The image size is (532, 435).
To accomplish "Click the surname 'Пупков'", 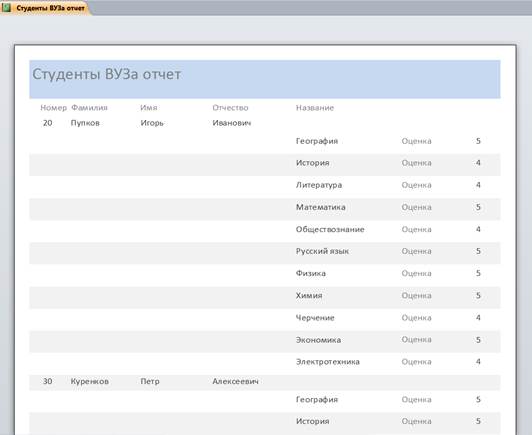I will coord(85,123).
